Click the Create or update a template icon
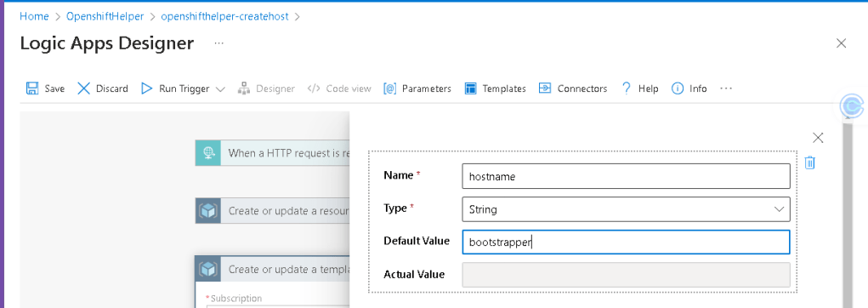Screen dimensions: 868x308 pyautogui.click(x=208, y=269)
